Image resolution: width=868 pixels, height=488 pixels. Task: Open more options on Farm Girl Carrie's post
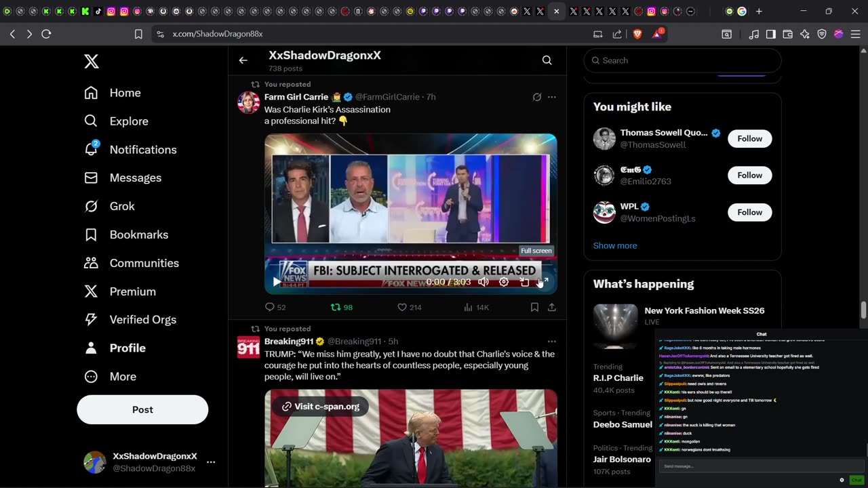pos(552,97)
